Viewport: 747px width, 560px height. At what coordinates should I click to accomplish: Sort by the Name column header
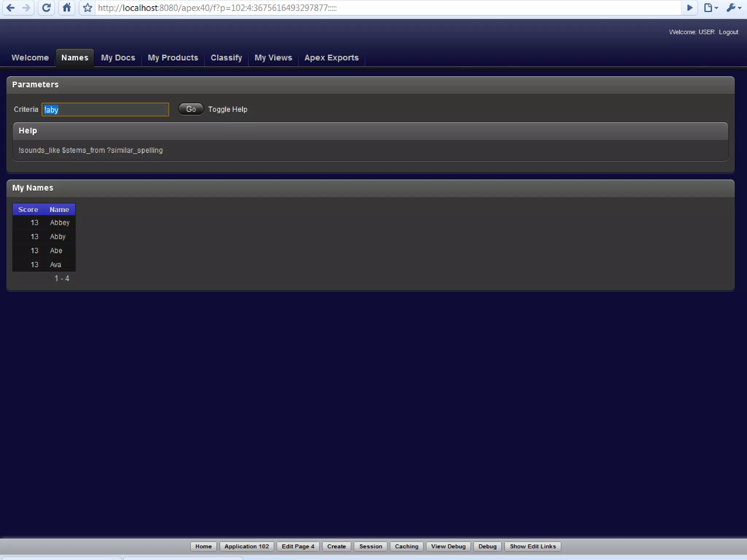59,210
